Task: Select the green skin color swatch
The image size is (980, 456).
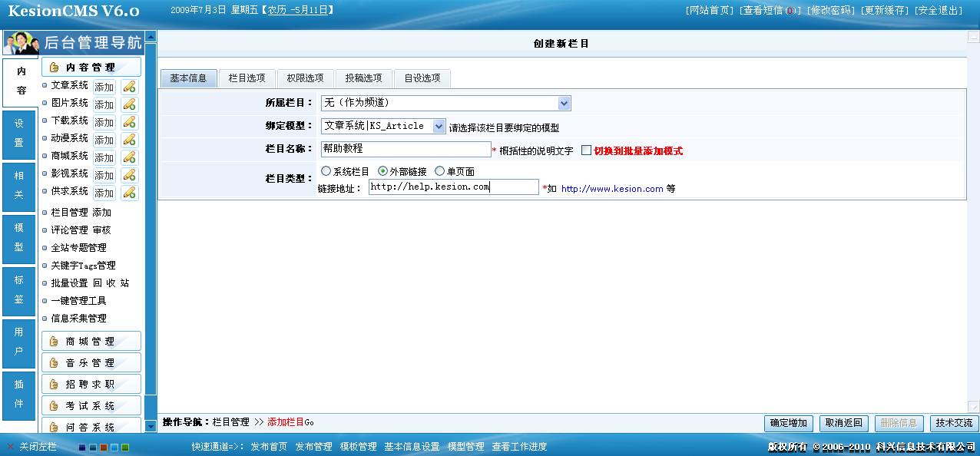Action: tap(125, 448)
